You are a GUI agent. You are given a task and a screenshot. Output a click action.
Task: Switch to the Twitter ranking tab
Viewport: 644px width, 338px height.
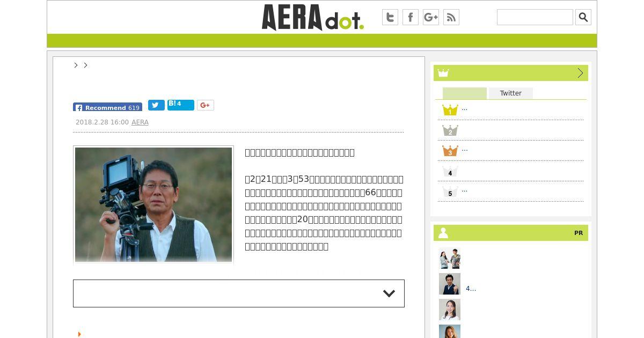tap(510, 93)
